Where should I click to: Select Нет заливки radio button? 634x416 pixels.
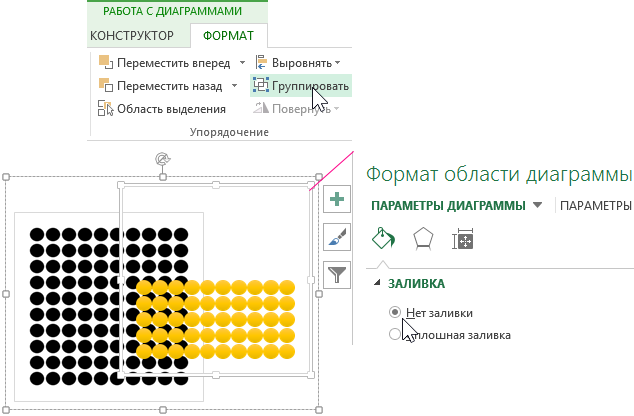[x=395, y=312]
